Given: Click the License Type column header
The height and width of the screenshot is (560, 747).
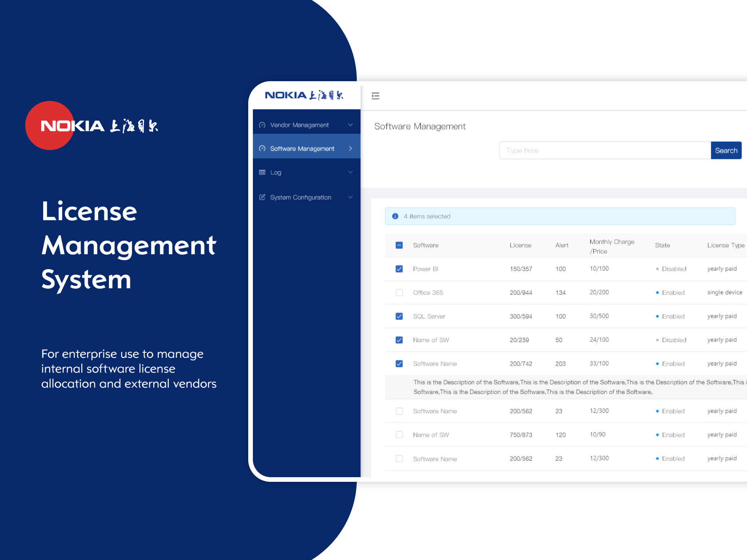Looking at the screenshot, I should coord(726,245).
